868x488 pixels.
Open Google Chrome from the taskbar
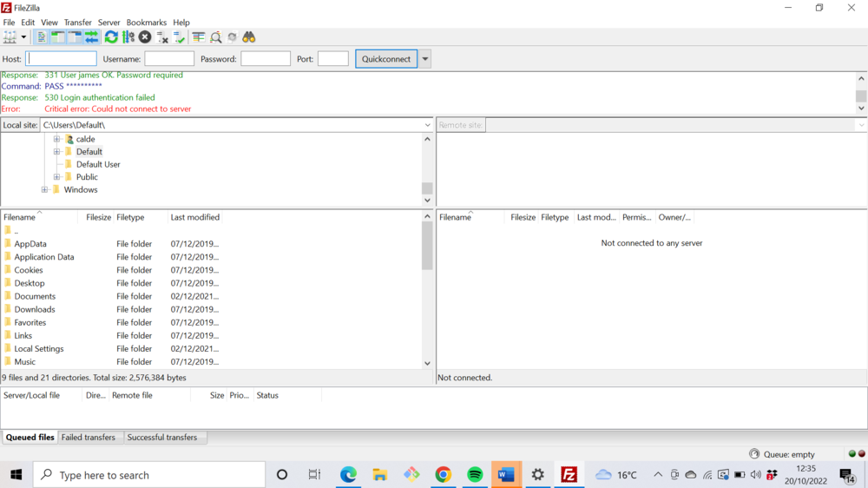(443, 475)
